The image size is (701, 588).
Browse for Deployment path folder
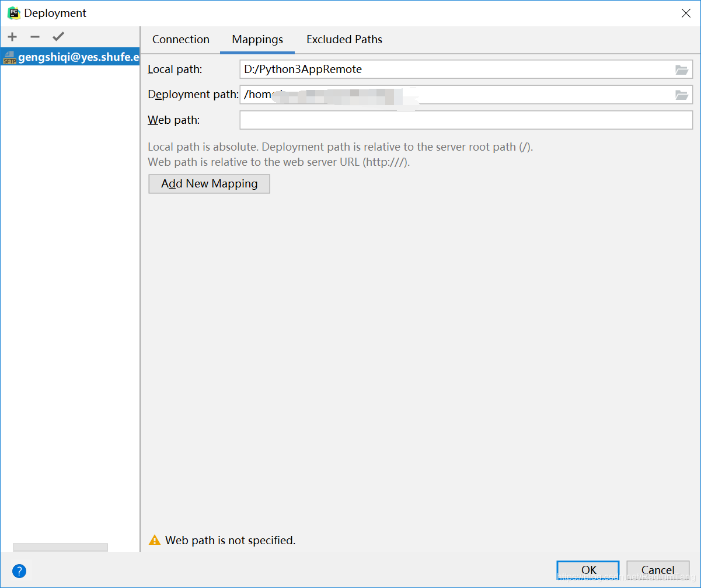681,95
